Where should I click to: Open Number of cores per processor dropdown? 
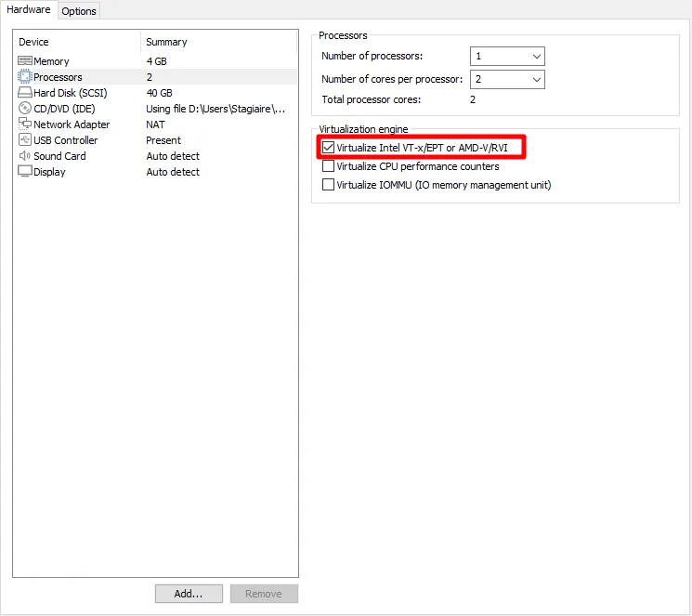pyautogui.click(x=507, y=80)
